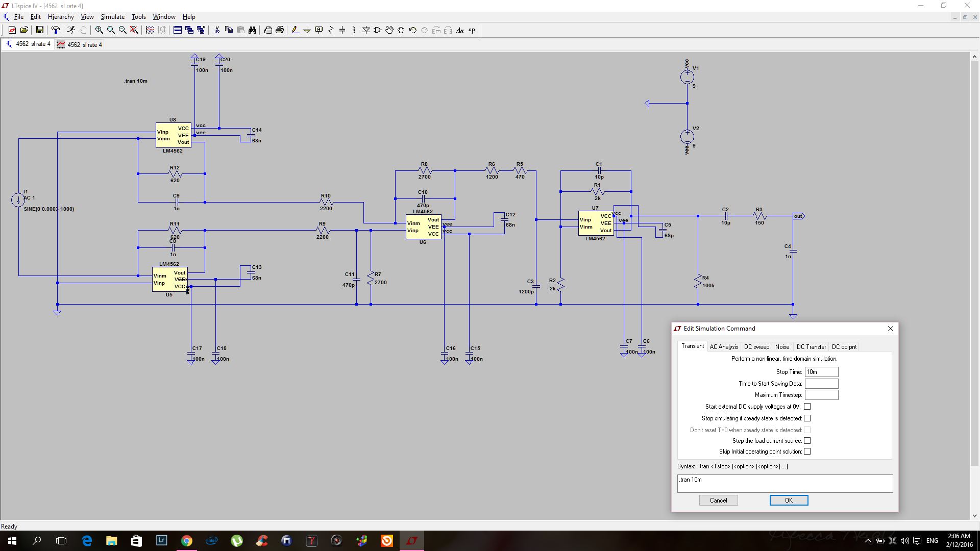Pick the Capacitor placement tool
The height and width of the screenshot is (551, 980).
342,30
